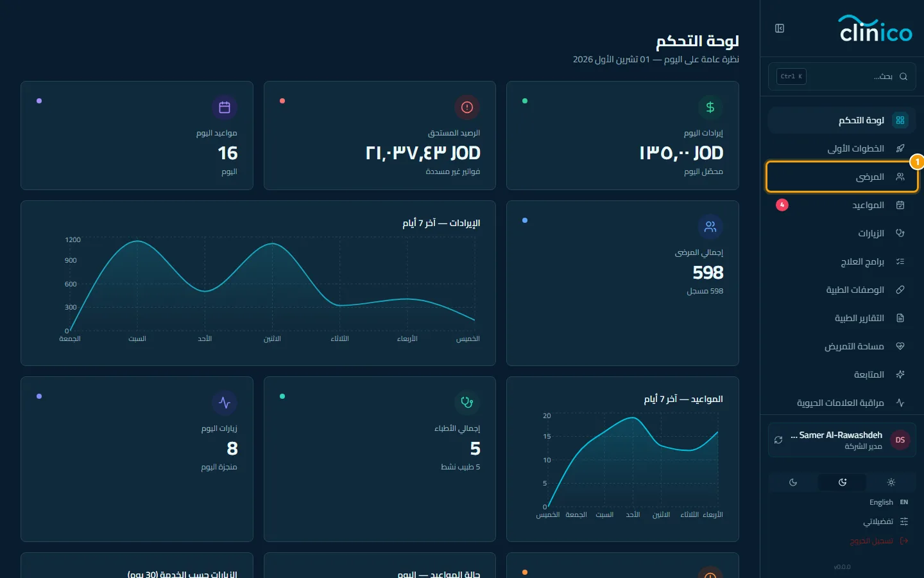Click the users icon on إجمالي المرضى card
Viewport: 924px width, 578px height.
(710, 227)
